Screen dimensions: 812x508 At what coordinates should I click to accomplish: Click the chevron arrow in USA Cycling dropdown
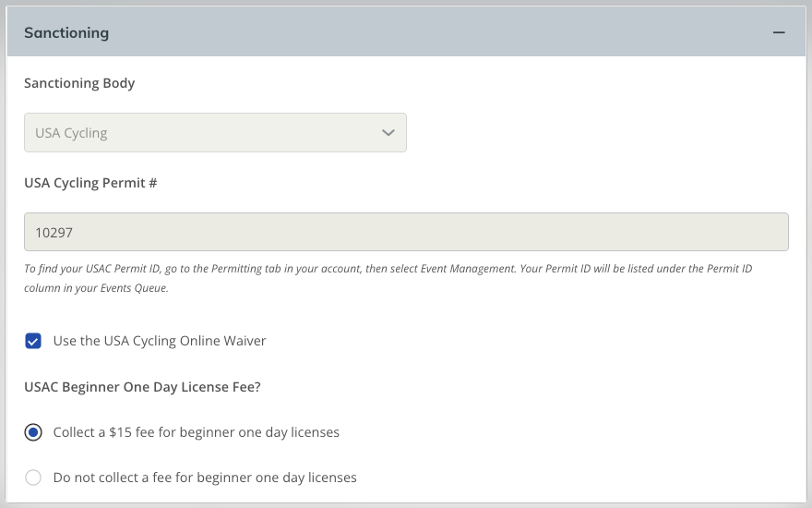point(388,133)
